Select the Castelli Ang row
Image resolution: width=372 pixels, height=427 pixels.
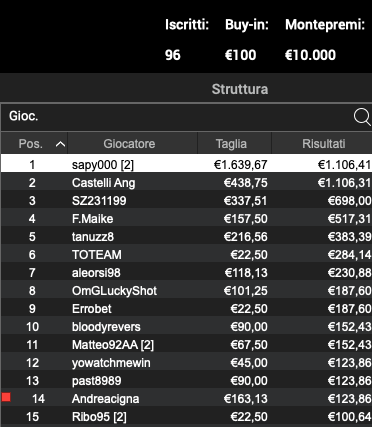186,182
